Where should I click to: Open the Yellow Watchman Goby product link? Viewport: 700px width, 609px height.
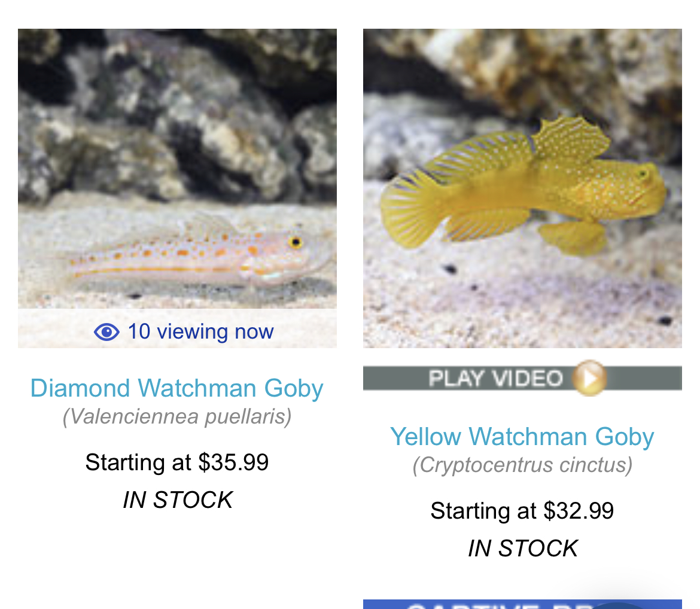pyautogui.click(x=522, y=437)
